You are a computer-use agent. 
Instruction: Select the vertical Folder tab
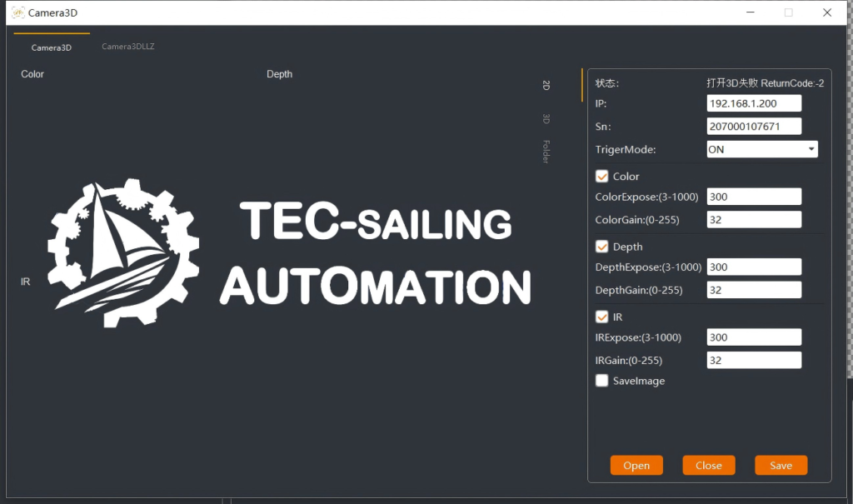tap(546, 152)
